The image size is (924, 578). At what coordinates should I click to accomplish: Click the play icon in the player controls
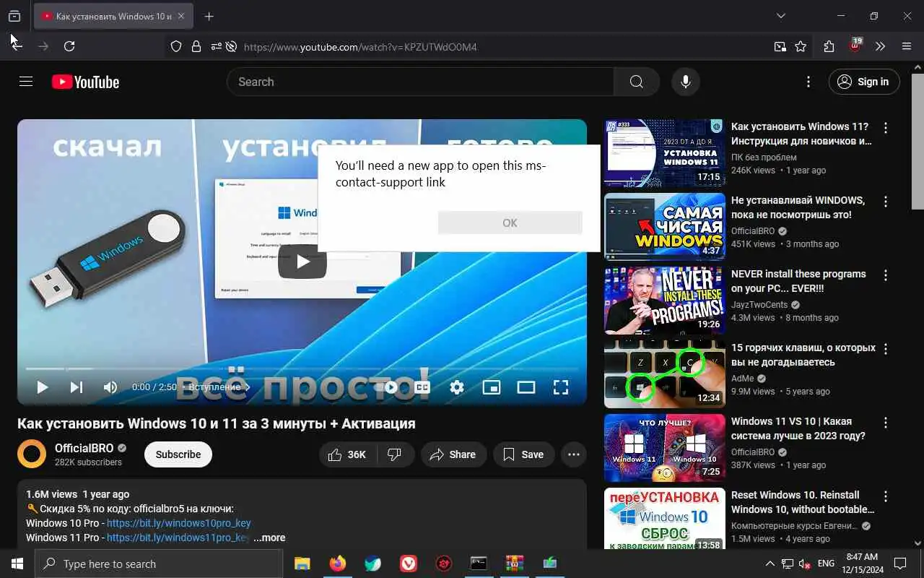tap(42, 387)
